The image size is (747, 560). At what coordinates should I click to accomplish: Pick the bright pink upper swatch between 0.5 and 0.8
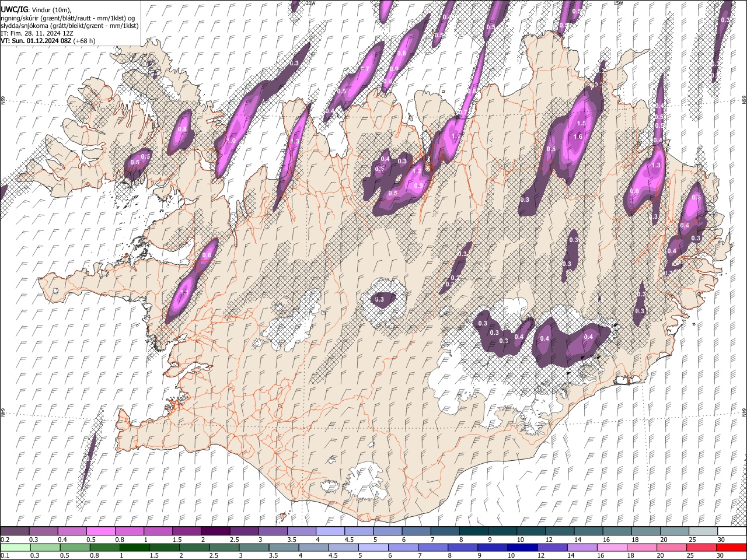point(100,531)
